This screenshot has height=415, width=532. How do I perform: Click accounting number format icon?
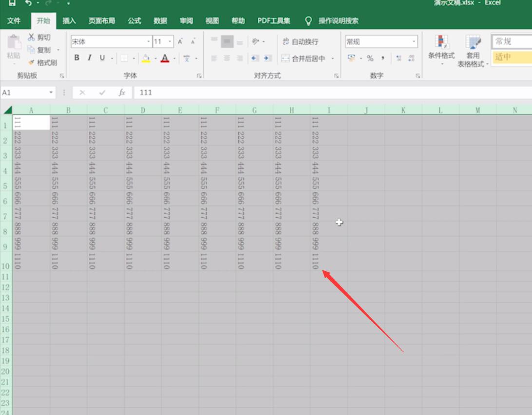click(x=352, y=58)
